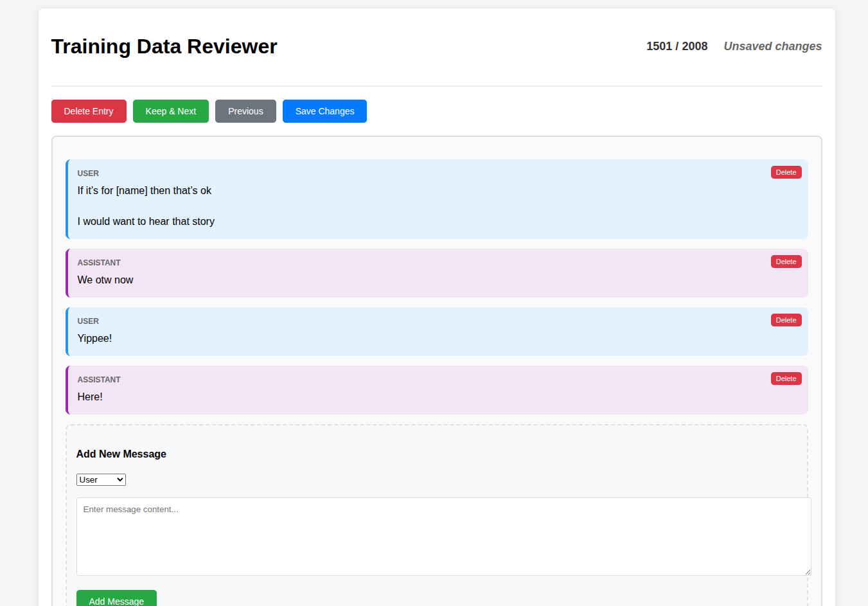Click the Add New Message section header
The image size is (868, 606).
click(x=121, y=454)
